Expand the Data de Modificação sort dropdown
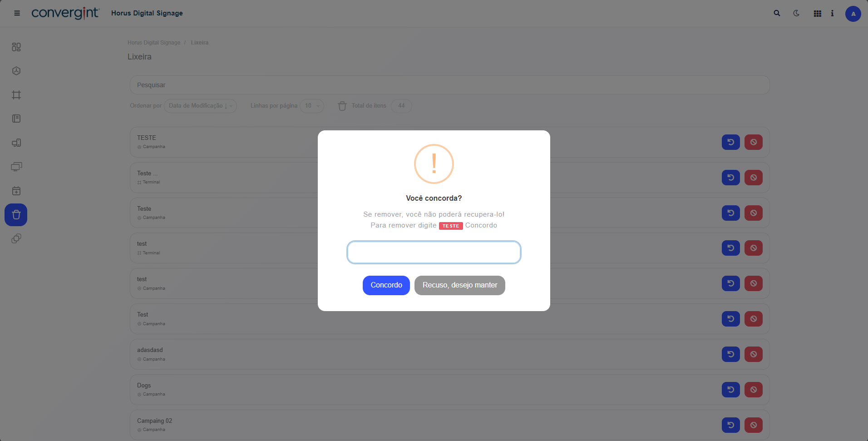Viewport: 868px width, 441px height. (200, 106)
